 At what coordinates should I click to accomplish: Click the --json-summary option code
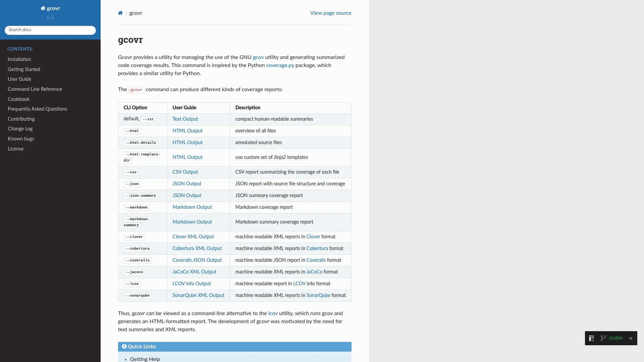tap(141, 196)
